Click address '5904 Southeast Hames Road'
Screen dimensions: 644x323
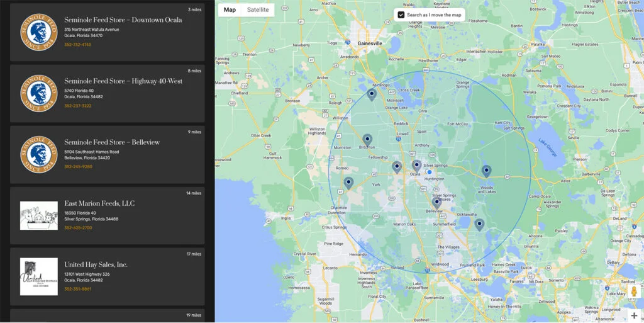(92, 152)
